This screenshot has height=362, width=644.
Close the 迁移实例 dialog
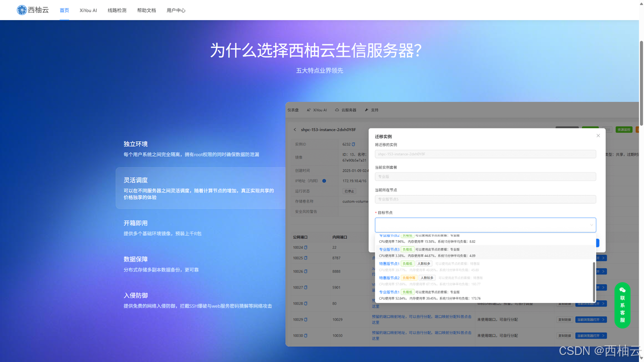(598, 136)
